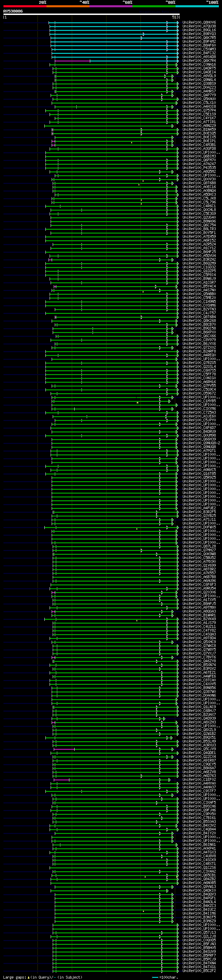This screenshot has height=980, width=222.
Task: Select the UniRef100_Q4DRT5 label
Action: tap(199, 68)
